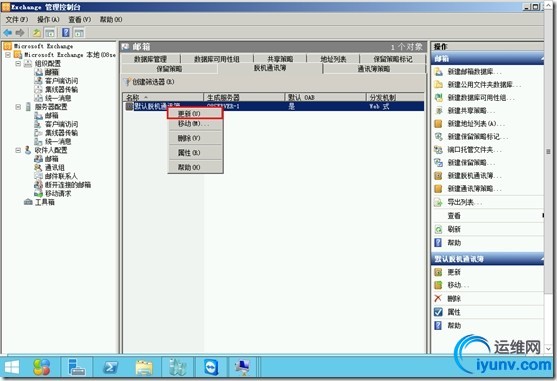
Task: Click the 更新 icon under 默认脱机通讯簿 actions
Action: pos(438,272)
